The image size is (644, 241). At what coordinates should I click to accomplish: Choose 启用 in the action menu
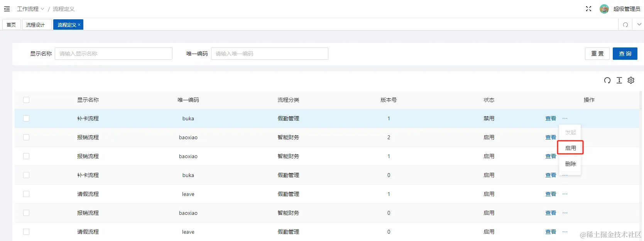tap(570, 148)
